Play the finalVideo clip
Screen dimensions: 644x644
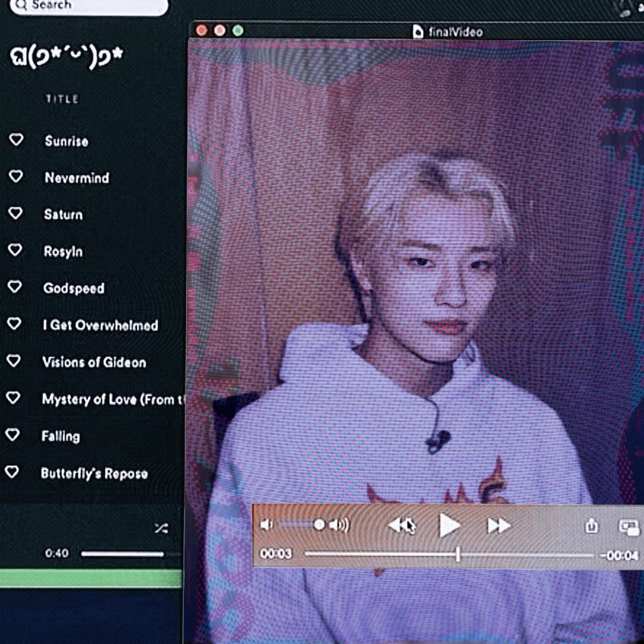449,525
